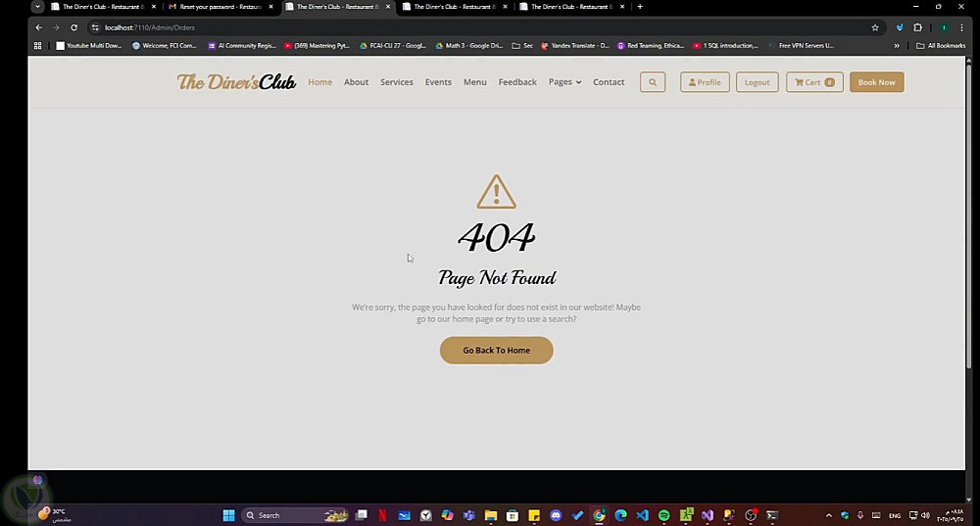Open Spotify from the taskbar
This screenshot has height=526, width=980.
coord(663,515)
